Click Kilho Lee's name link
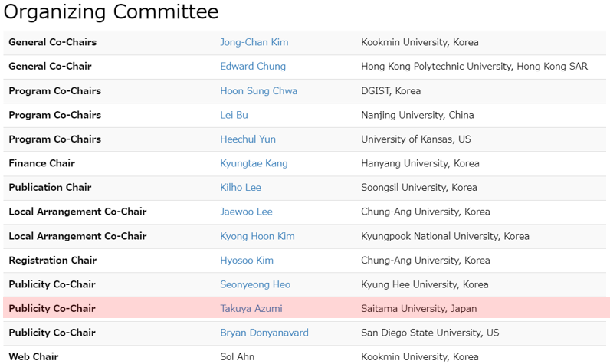The image size is (610, 364). [241, 188]
